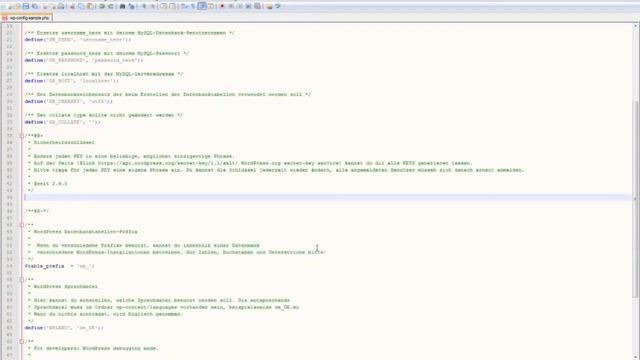Zoom out using the toolbar icon
This screenshot has width=640, height=360.
tap(152, 6)
